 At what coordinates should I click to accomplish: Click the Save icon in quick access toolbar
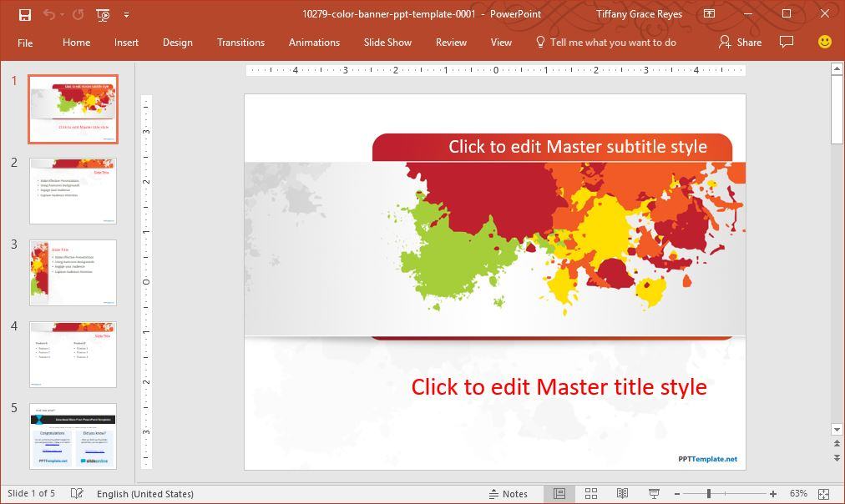[x=25, y=14]
